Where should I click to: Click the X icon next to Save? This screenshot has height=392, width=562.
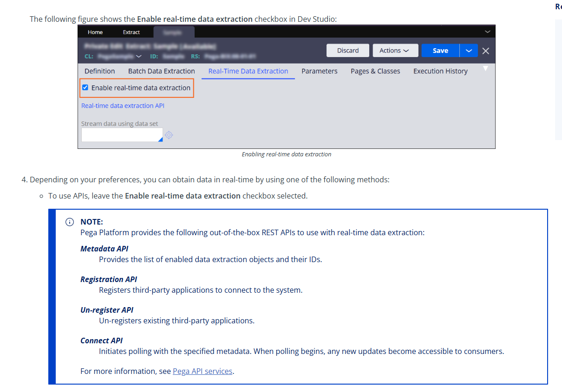pos(486,51)
